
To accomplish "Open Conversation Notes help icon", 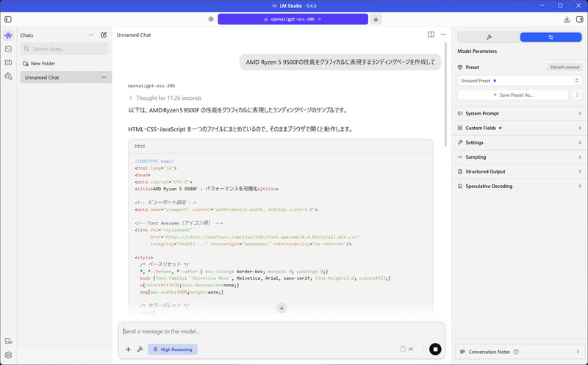I will [516, 352].
